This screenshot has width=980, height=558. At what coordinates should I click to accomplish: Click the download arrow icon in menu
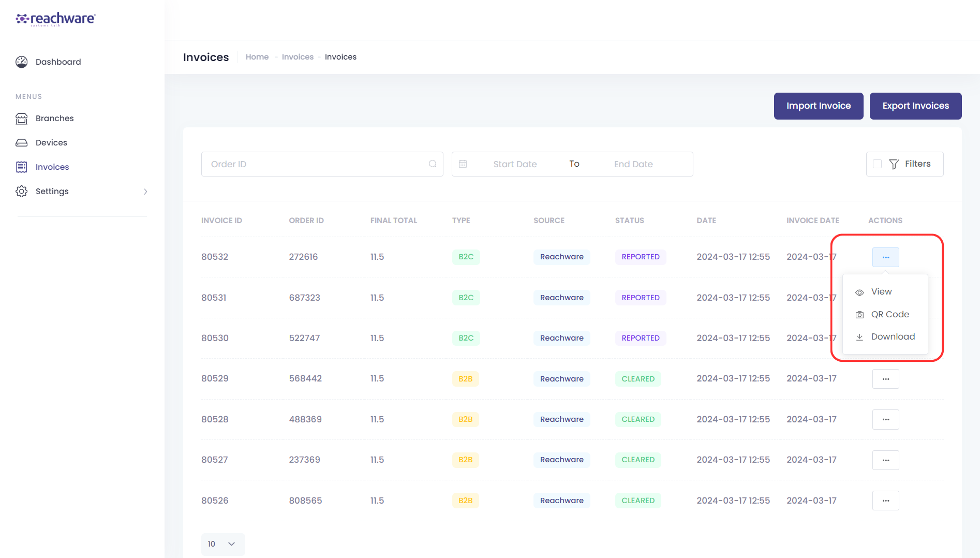pos(859,337)
